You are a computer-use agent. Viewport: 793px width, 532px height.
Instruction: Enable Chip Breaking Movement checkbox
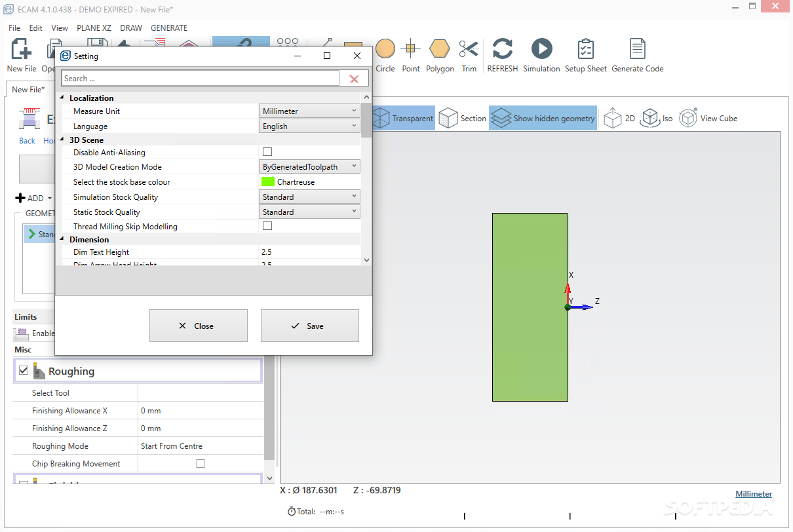coord(201,463)
